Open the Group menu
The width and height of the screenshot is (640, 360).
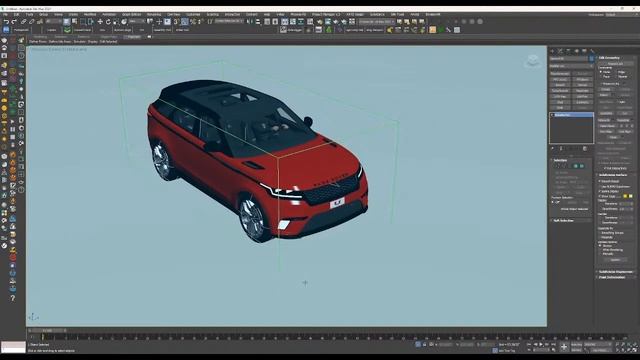coord(43,14)
